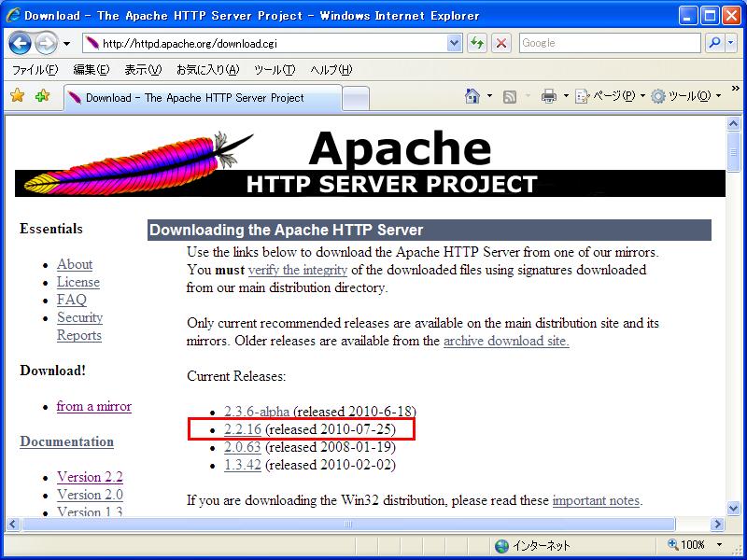Open the License link
This screenshot has width=747, height=560.
[x=78, y=282]
